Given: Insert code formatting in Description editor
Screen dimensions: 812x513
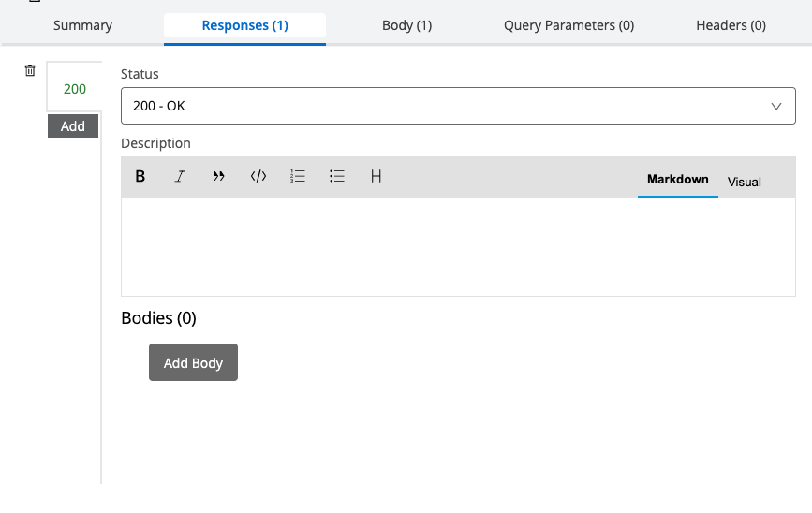Looking at the screenshot, I should [258, 176].
